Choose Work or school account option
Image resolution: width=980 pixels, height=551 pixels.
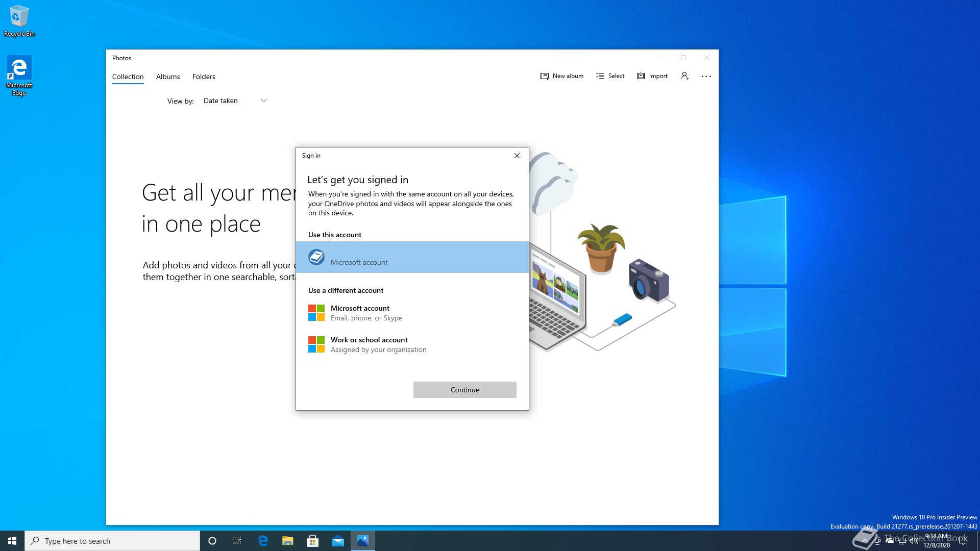click(412, 344)
